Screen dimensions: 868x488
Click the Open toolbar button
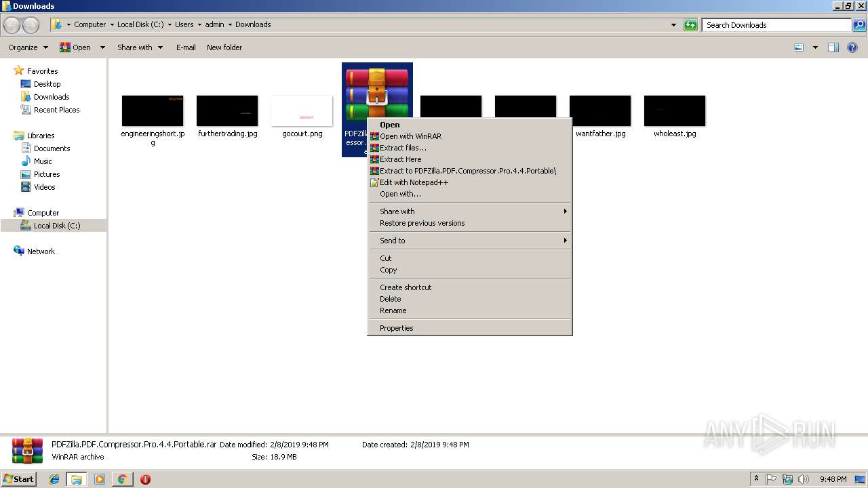tap(75, 47)
